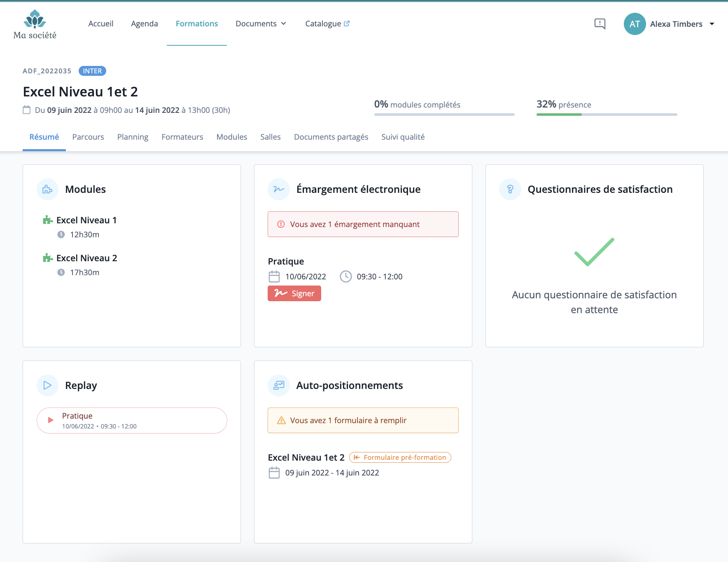
Task: Click the présence progress bar
Action: pyautogui.click(x=607, y=115)
